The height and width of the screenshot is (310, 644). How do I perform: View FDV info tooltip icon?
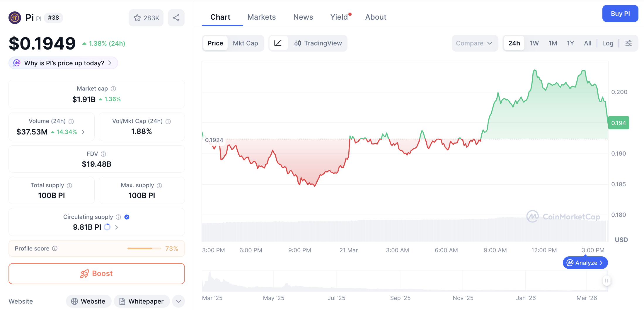pyautogui.click(x=103, y=154)
